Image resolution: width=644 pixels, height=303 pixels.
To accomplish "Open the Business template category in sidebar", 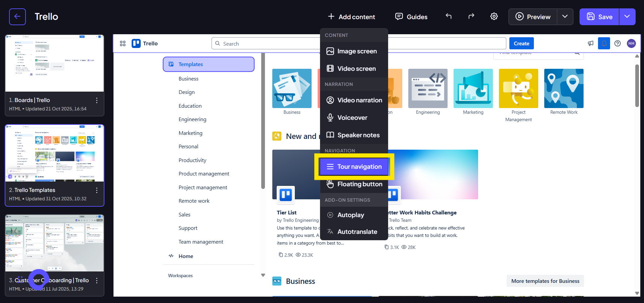I will pyautogui.click(x=188, y=79).
